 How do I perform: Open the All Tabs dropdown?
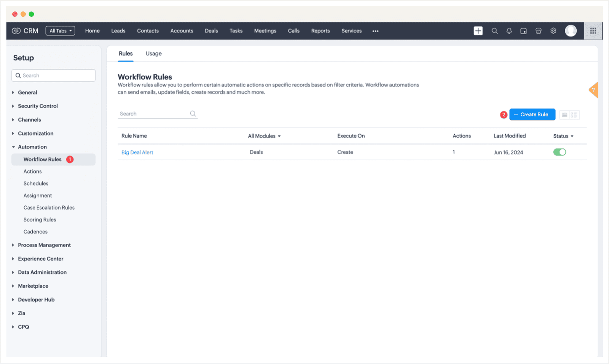60,31
